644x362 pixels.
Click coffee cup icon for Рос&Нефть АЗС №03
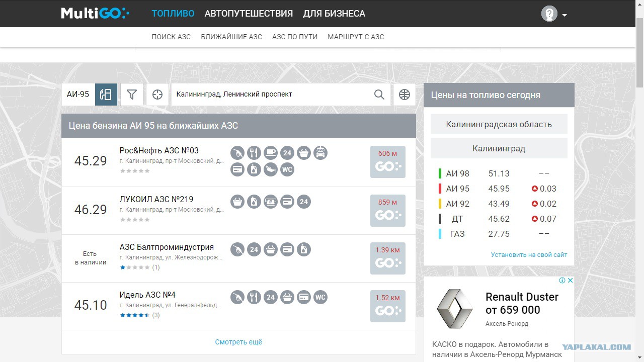click(271, 153)
